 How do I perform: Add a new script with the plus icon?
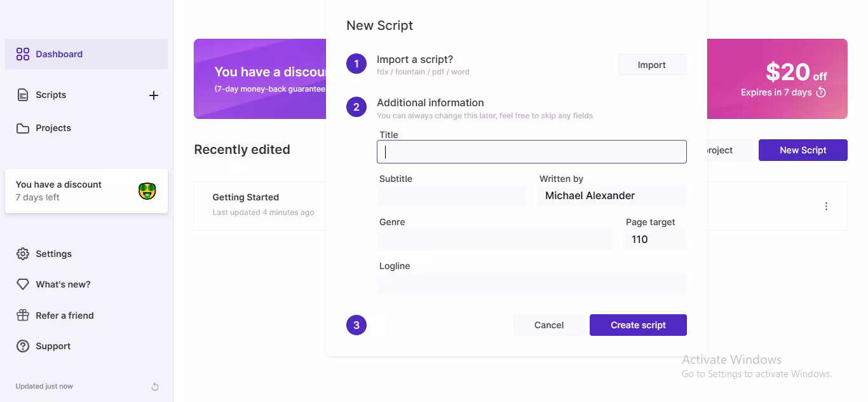tap(154, 95)
